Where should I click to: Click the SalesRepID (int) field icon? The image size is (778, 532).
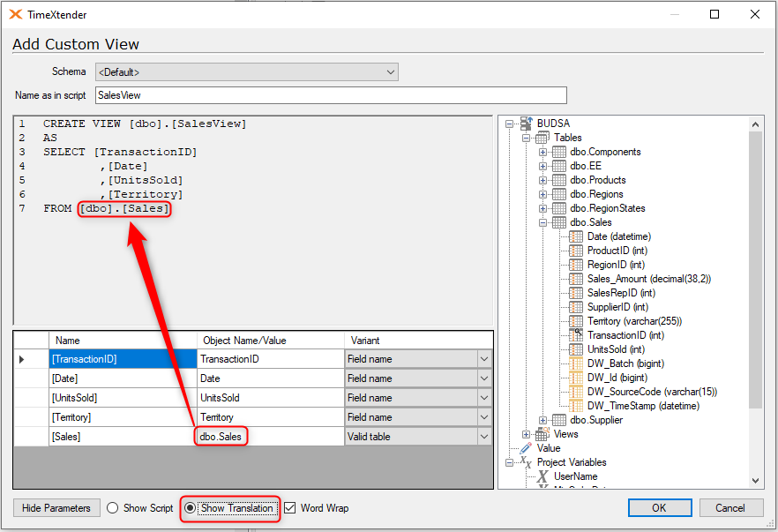tap(576, 293)
